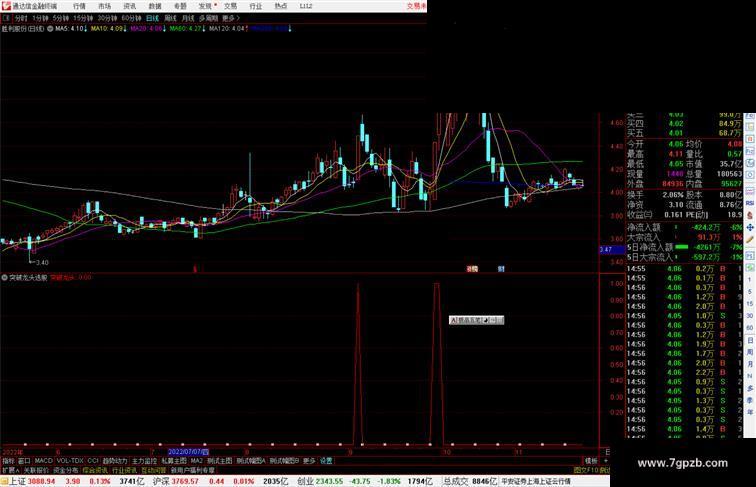This screenshot has height=487, width=756.
Task: Click the MA10: 4.09 indicator value
Action: [108, 29]
